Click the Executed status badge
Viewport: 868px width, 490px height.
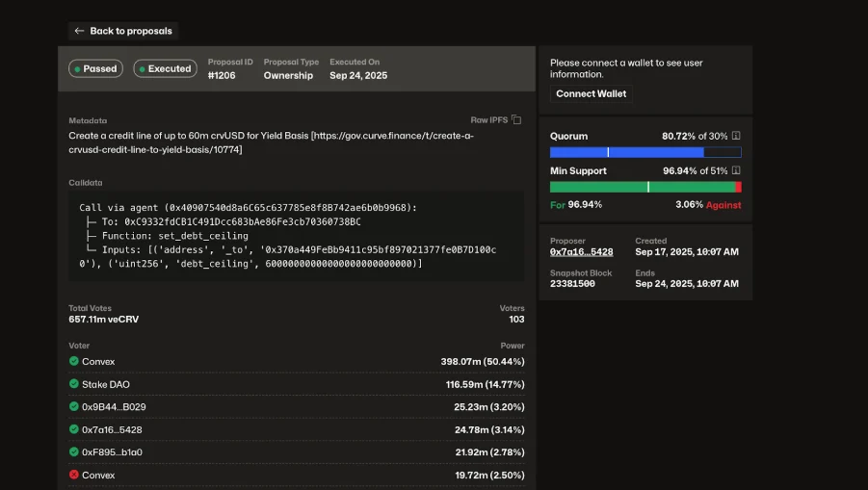click(x=165, y=68)
